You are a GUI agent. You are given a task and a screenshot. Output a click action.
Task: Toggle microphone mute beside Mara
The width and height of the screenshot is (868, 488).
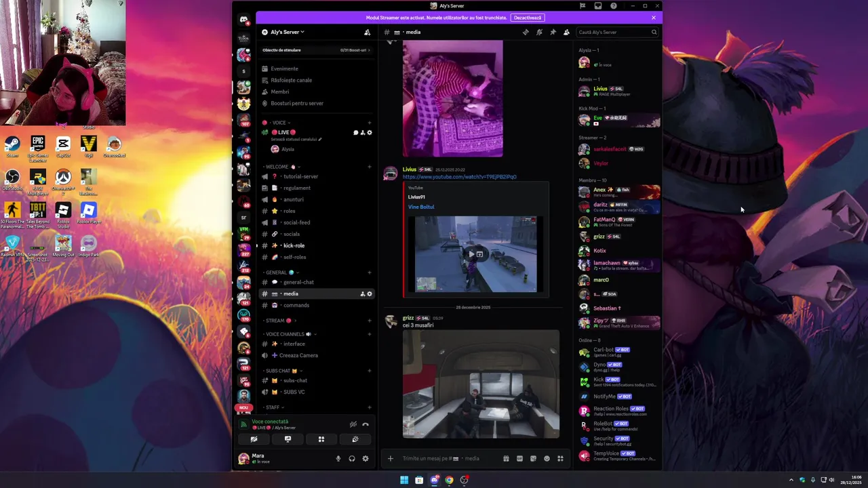[x=338, y=459]
